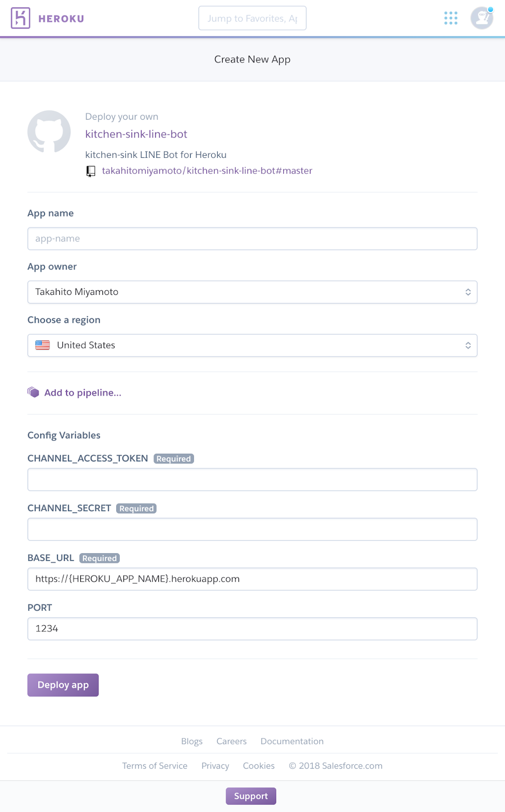Click the Support button

coord(251,796)
